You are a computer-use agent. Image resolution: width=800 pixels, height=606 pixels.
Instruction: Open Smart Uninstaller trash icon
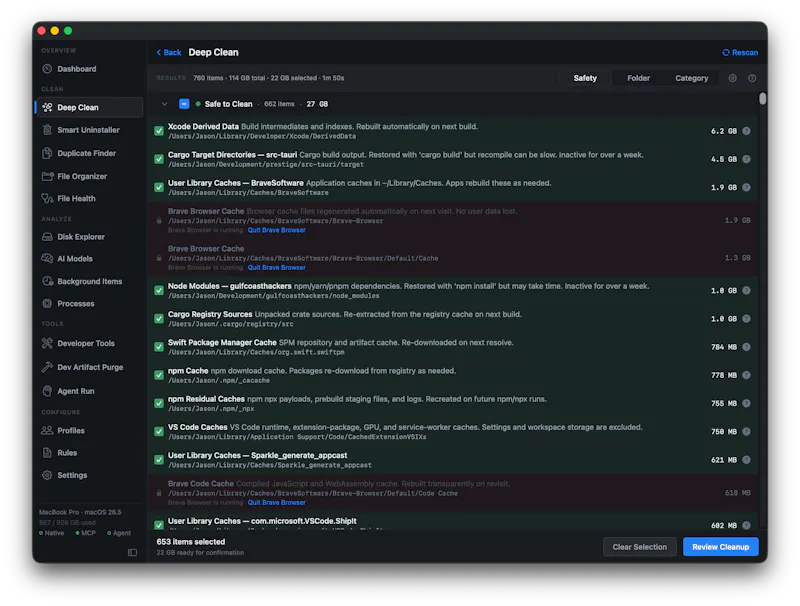pos(47,130)
